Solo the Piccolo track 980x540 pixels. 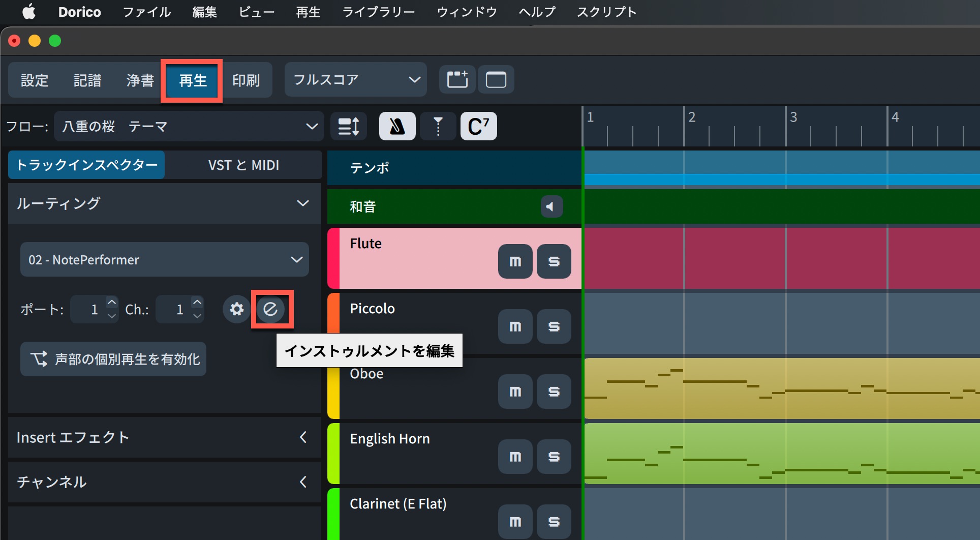pos(554,326)
